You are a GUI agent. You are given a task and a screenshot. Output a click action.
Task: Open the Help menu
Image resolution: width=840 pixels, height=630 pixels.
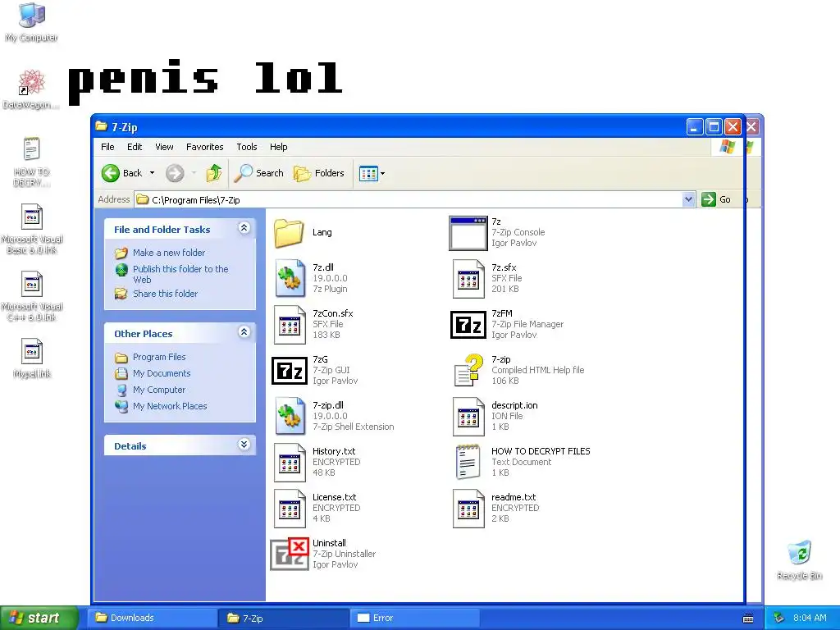pos(279,147)
